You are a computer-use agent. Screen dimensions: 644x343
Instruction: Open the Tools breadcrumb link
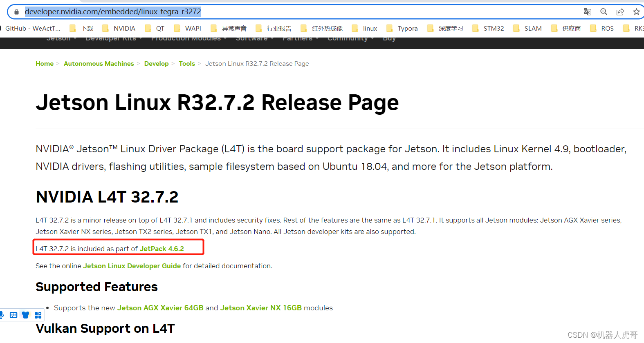pyautogui.click(x=187, y=64)
